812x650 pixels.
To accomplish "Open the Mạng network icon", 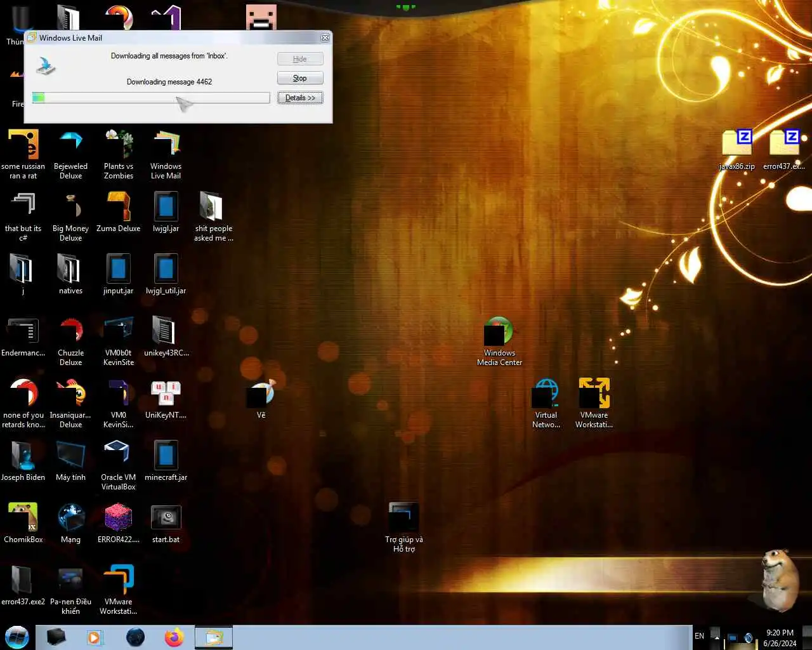I will coord(70,523).
